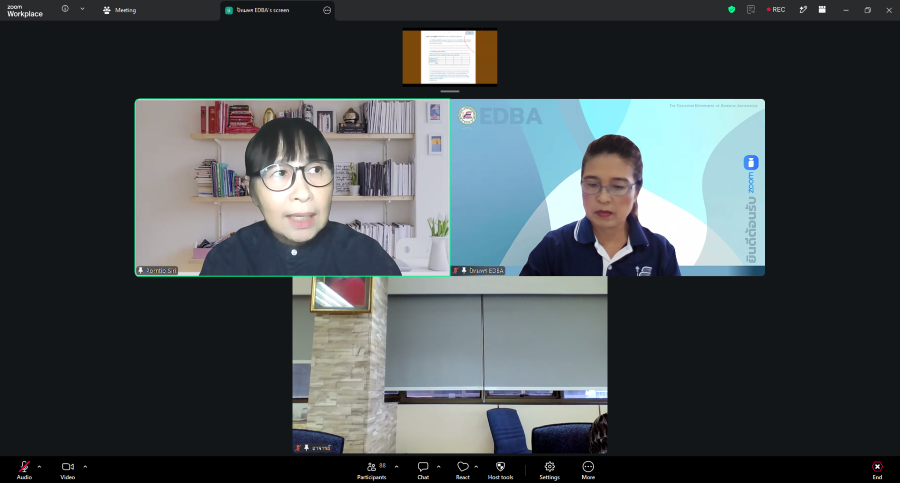Open meeting Settings gear

pyautogui.click(x=549, y=469)
